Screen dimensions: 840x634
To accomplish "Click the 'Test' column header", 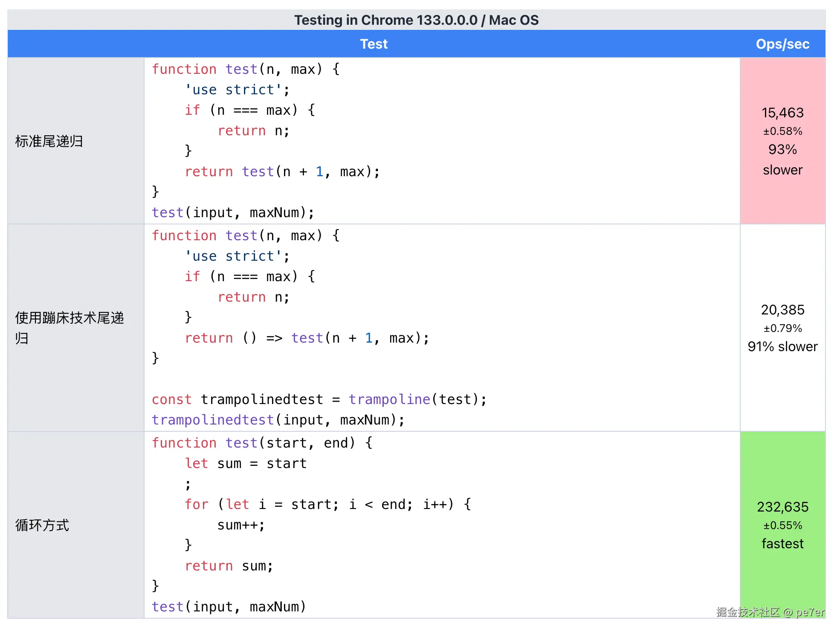I will tap(374, 44).
